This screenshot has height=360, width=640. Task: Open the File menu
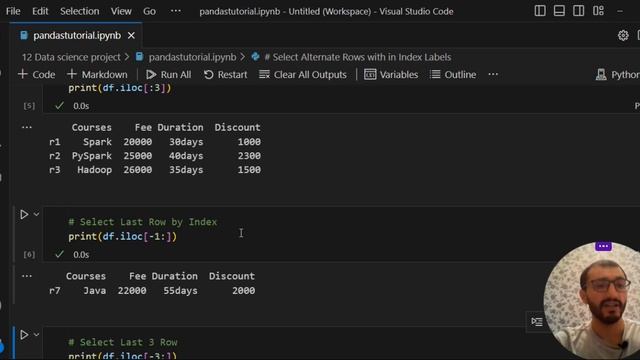pos(13,11)
